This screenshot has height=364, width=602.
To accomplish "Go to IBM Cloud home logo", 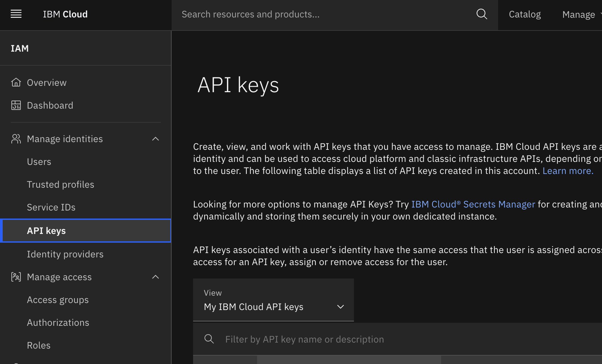I will (65, 14).
